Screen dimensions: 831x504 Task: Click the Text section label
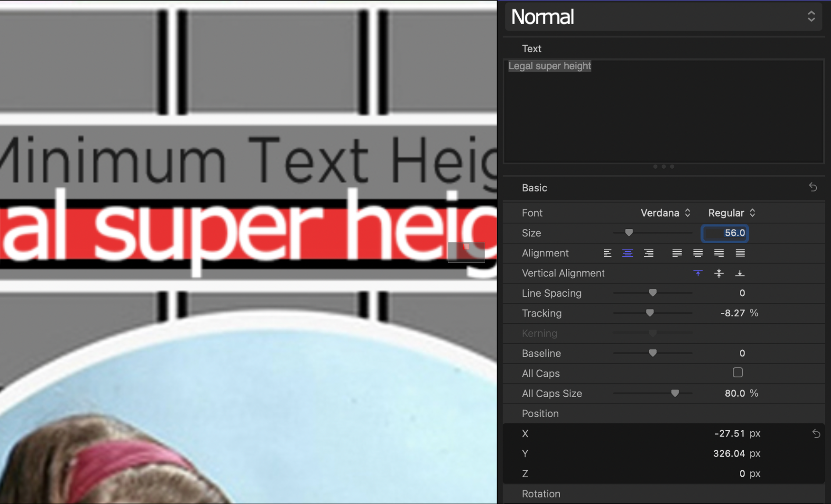(x=532, y=49)
